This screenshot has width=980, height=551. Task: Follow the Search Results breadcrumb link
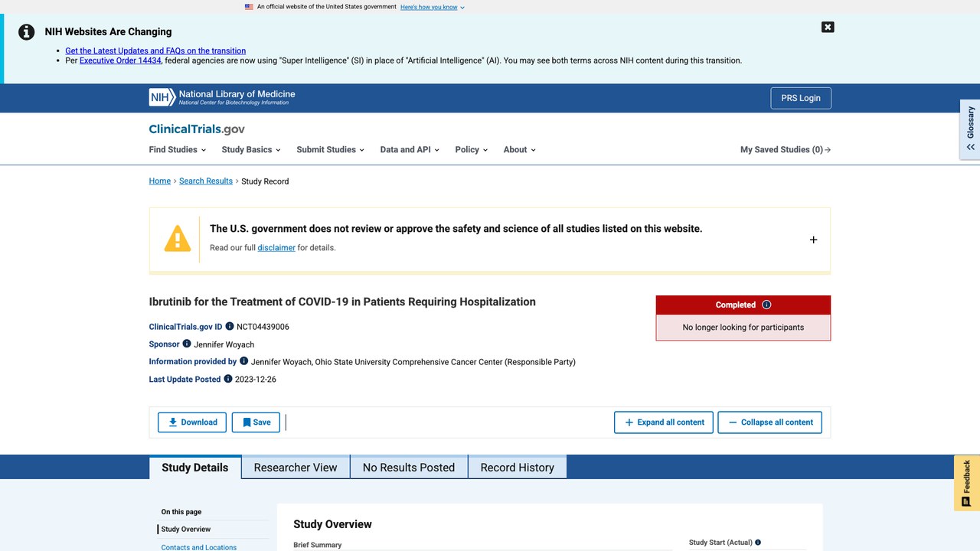click(x=206, y=181)
